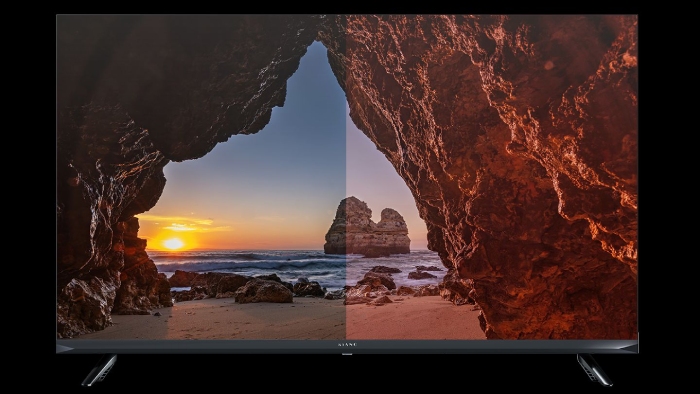Click the TV's left stand leg
This screenshot has height=394, width=700.
coord(100,369)
